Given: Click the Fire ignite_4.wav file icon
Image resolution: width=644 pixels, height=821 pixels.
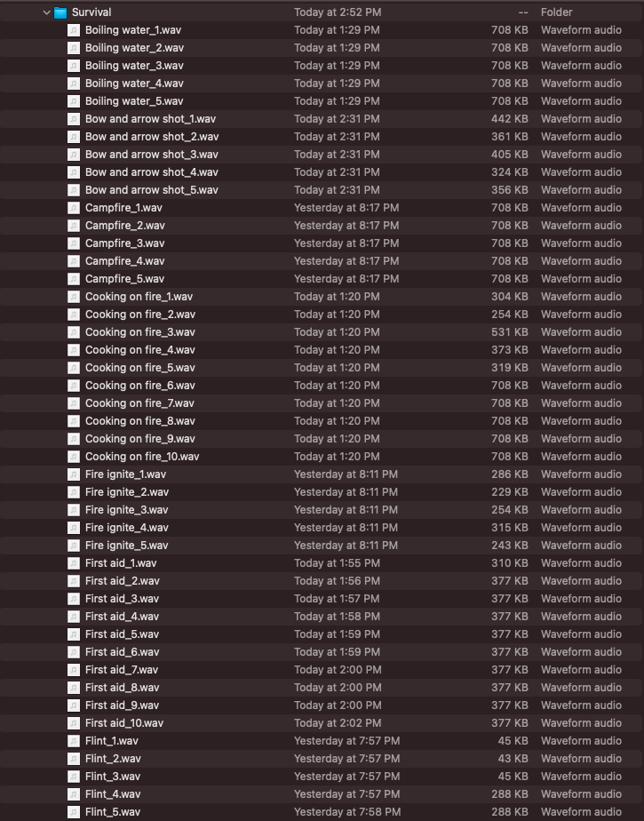Looking at the screenshot, I should [74, 528].
